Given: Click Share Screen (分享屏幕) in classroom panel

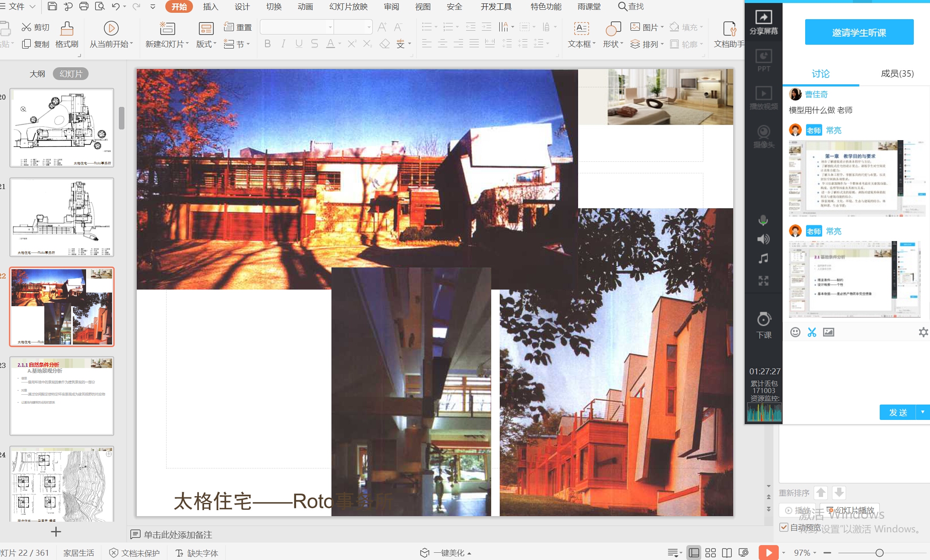Looking at the screenshot, I should (x=763, y=22).
